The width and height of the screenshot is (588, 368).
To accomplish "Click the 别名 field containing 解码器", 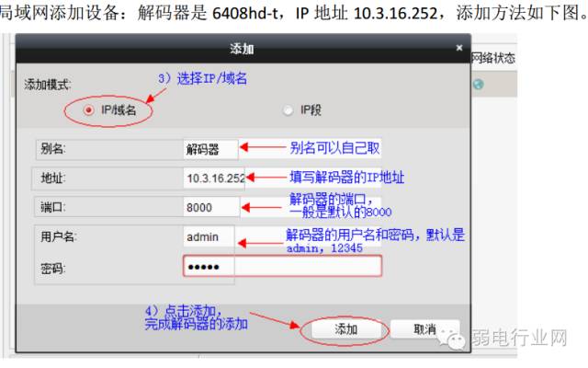I will point(210,149).
